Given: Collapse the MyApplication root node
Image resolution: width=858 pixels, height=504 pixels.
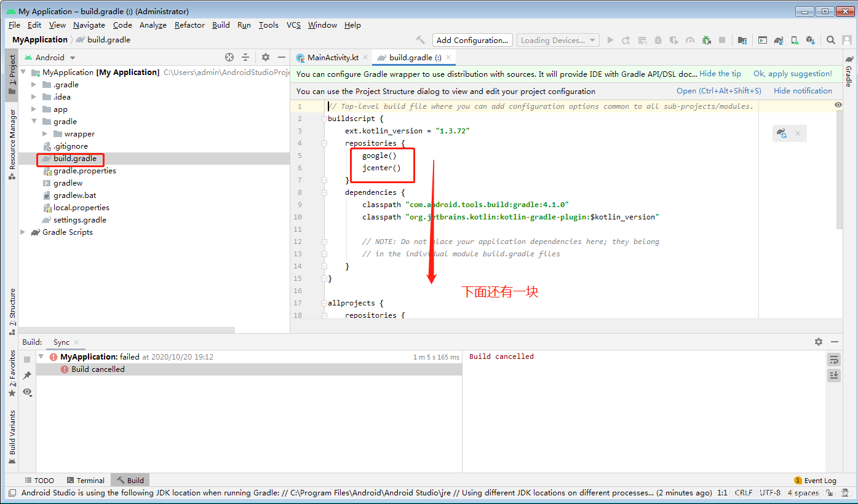Looking at the screenshot, I should tap(23, 73).
